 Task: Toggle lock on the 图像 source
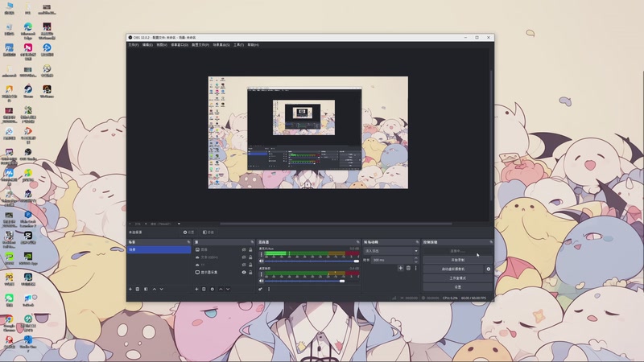click(x=250, y=249)
